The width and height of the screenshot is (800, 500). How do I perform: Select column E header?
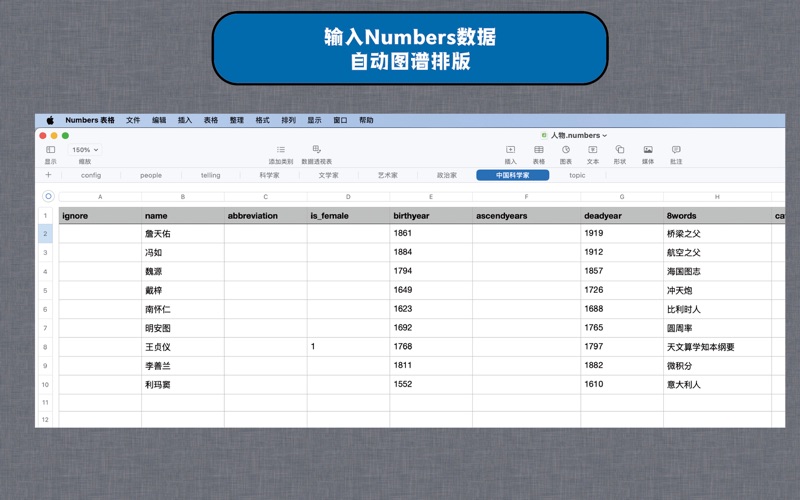(x=431, y=196)
